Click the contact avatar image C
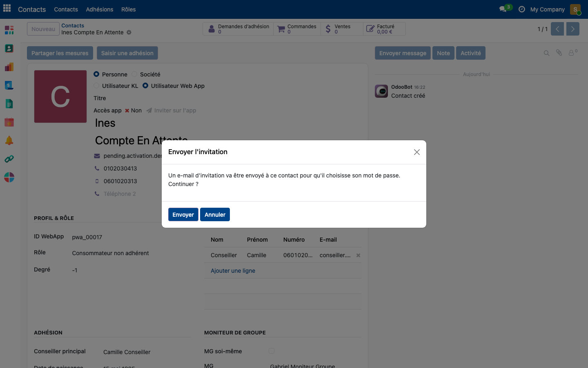Screen dimensions: 588x368 click(x=60, y=96)
